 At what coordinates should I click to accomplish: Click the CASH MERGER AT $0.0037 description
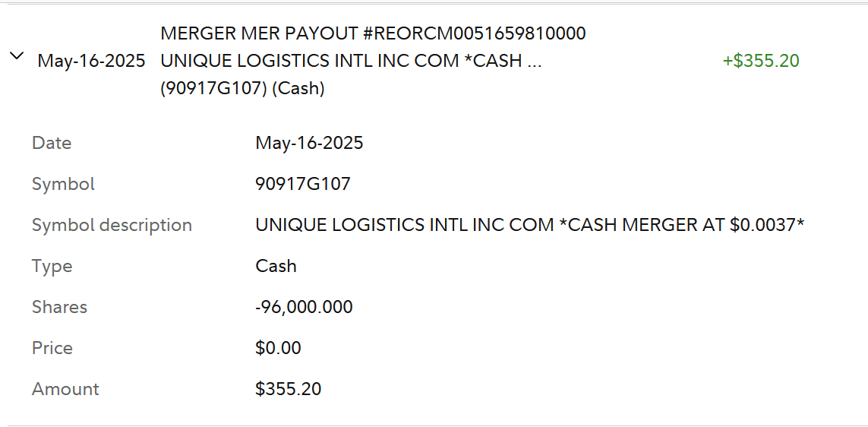tap(529, 225)
